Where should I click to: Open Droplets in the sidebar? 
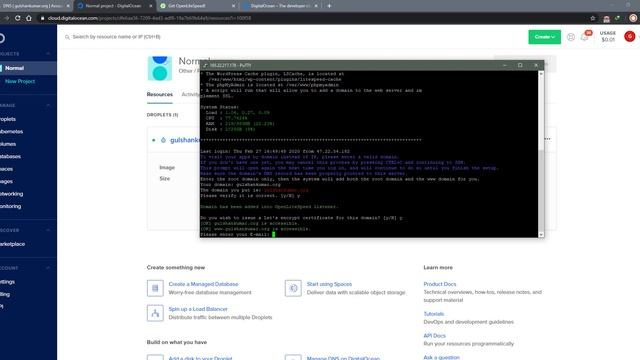pyautogui.click(x=8, y=119)
